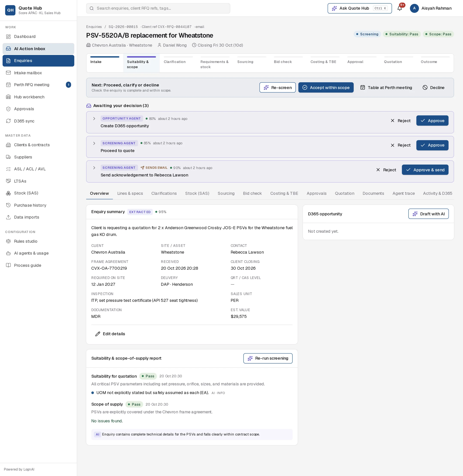Click Re-run screening
Screen dimensions: 463x476
point(268,358)
